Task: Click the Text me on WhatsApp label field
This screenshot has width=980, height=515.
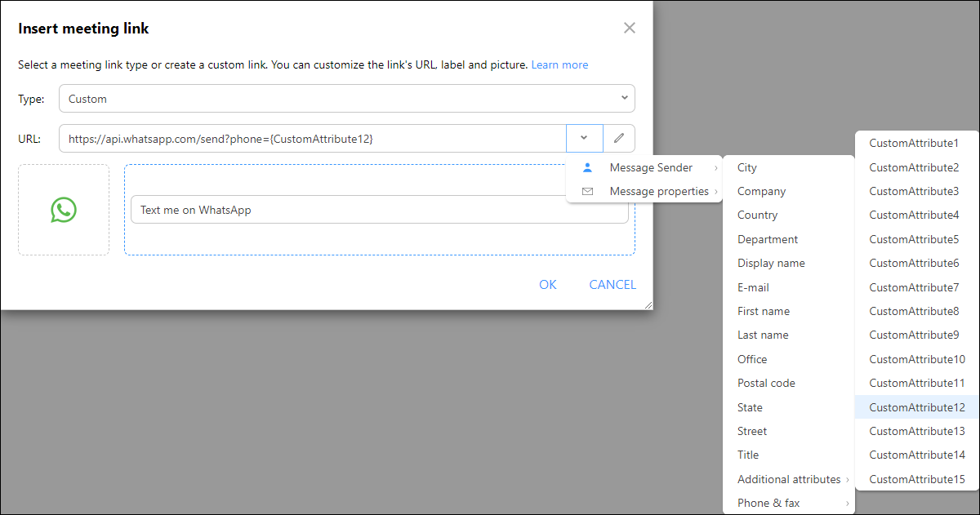Action: (x=380, y=210)
